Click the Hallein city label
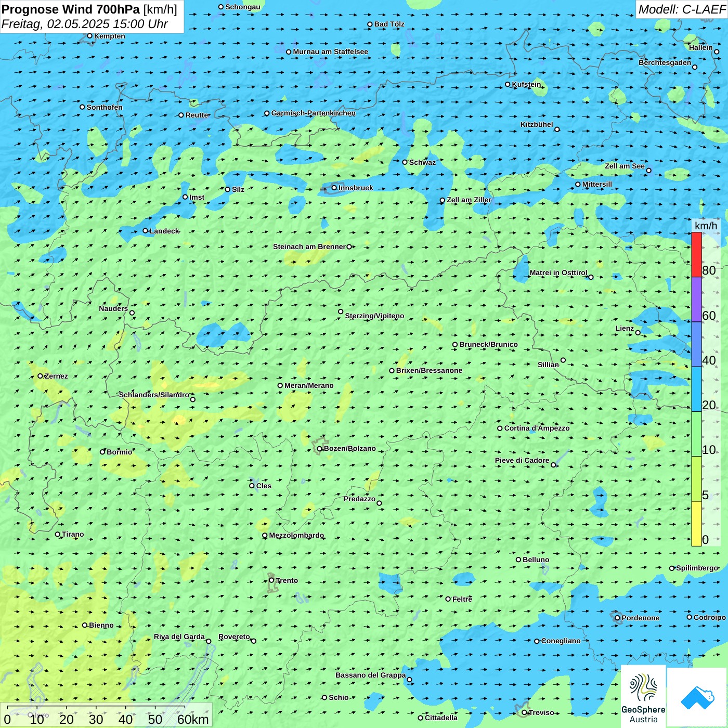Image resolution: width=728 pixels, height=728 pixels. click(x=701, y=47)
